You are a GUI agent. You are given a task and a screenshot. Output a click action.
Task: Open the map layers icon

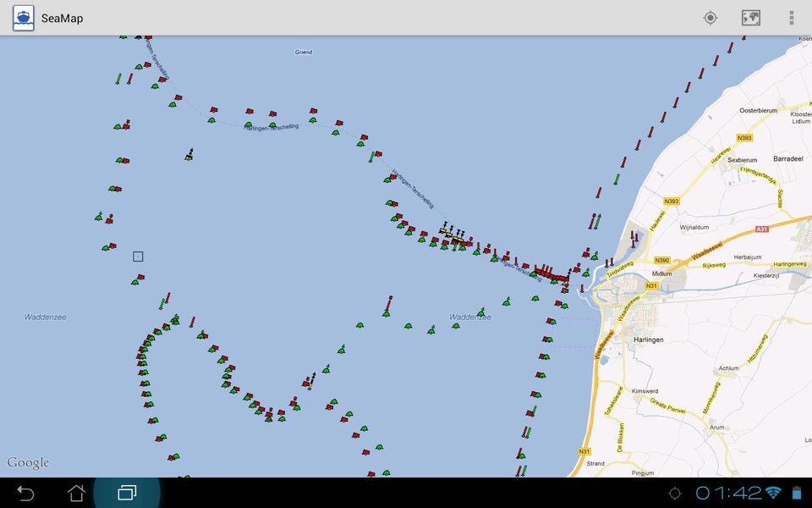pos(750,18)
